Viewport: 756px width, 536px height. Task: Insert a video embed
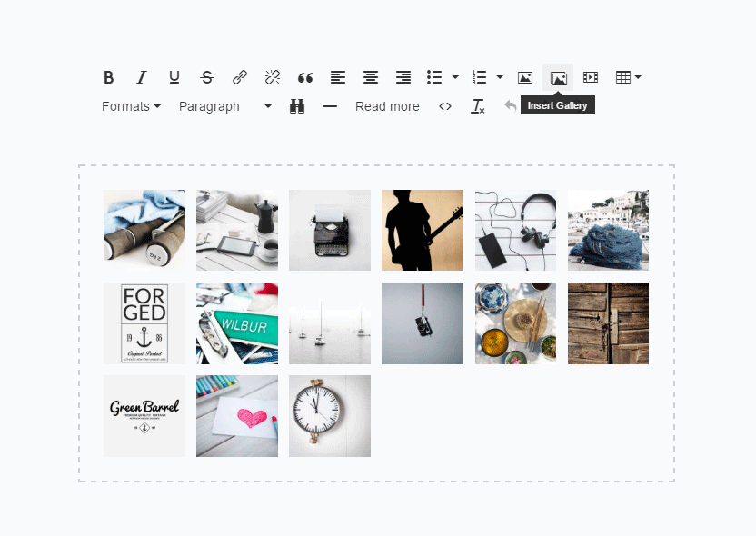coord(591,77)
